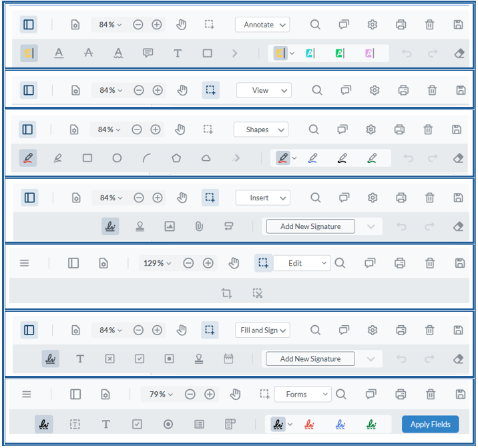Open the Forms mode dropdown
This screenshot has width=478, height=448.
point(302,395)
